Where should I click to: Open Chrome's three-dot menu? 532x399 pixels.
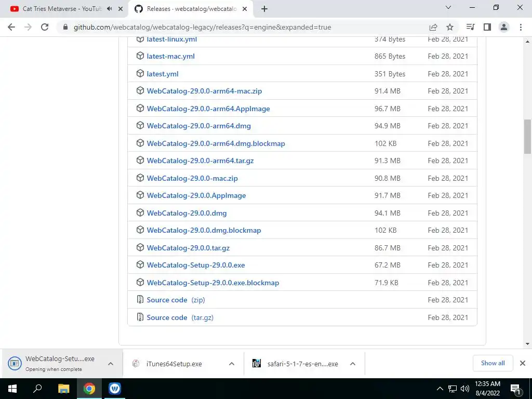(x=521, y=27)
